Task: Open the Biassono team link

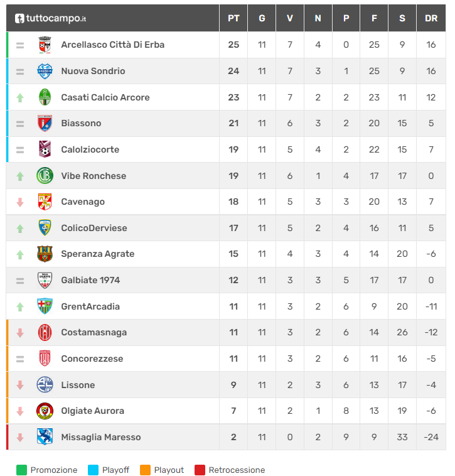Action: (x=81, y=123)
